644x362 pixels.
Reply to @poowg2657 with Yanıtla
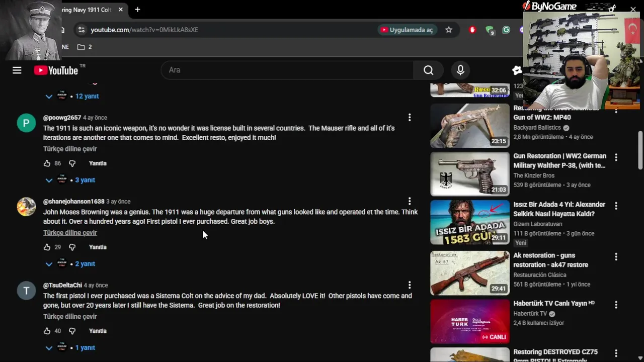click(98, 163)
